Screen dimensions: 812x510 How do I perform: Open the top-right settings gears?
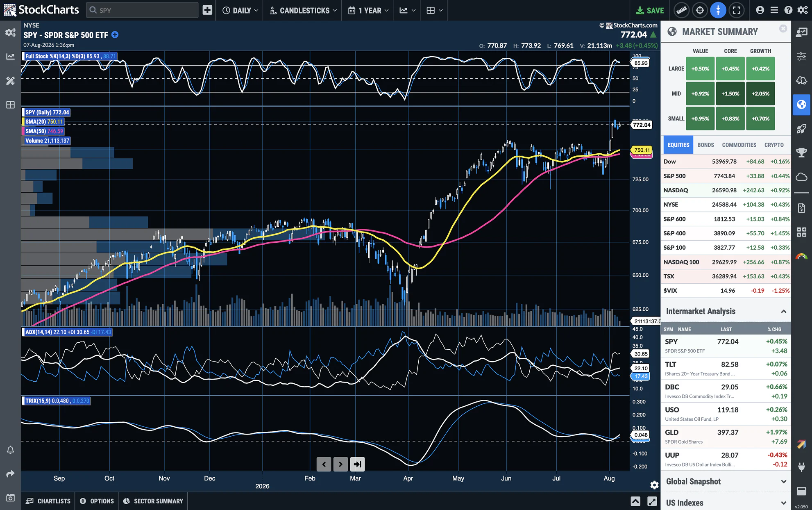[803, 10]
